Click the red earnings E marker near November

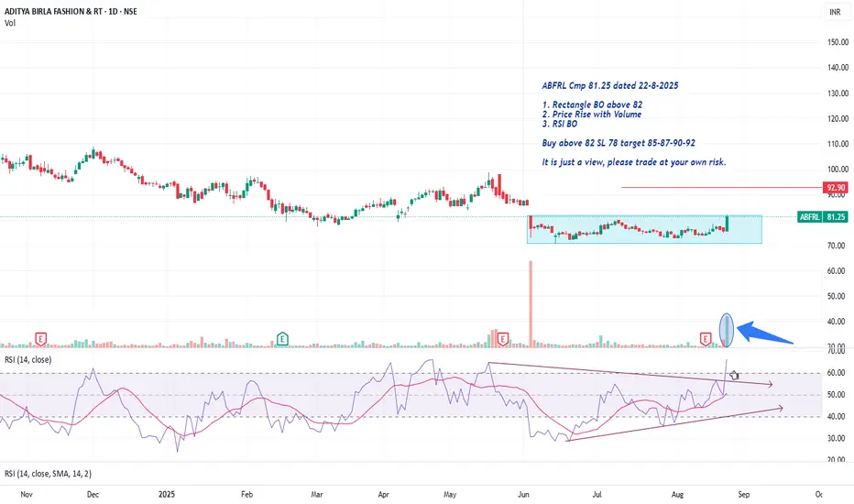pyautogui.click(x=40, y=339)
